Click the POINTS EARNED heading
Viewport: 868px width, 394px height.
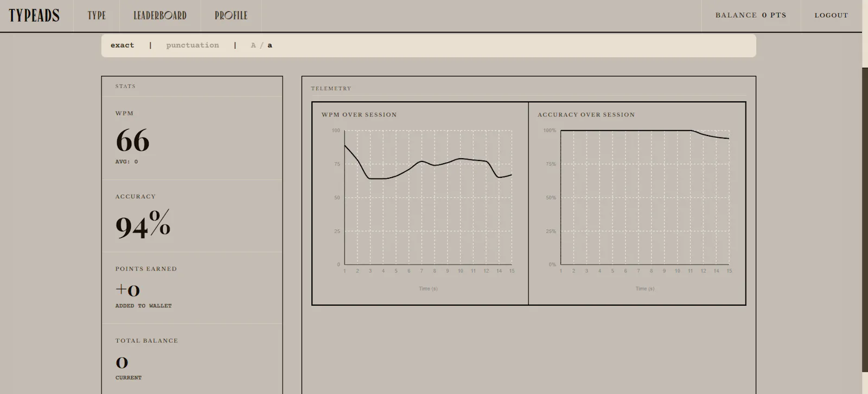(x=146, y=269)
